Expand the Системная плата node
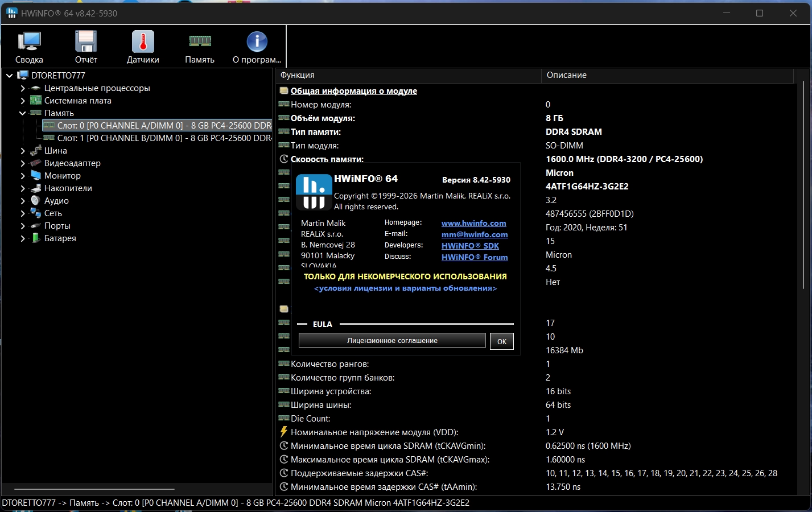Image resolution: width=812 pixels, height=512 pixels. (23, 101)
